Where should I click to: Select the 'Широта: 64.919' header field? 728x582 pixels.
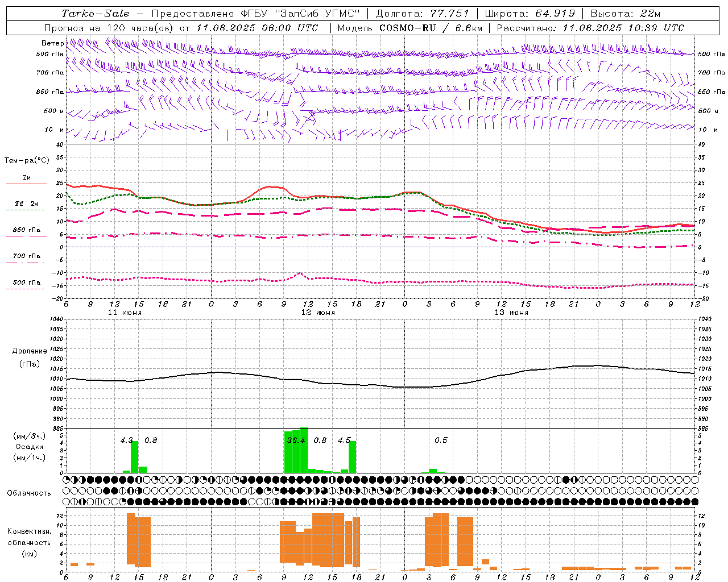[530, 14]
